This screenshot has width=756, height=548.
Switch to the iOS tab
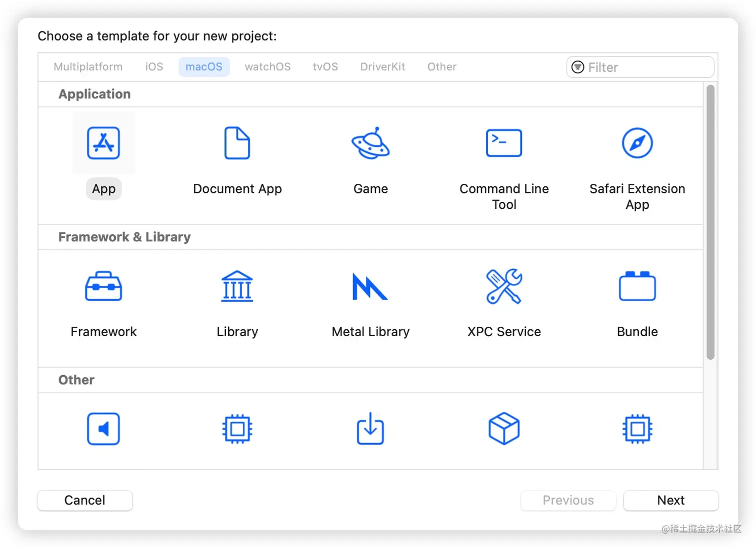pyautogui.click(x=154, y=67)
